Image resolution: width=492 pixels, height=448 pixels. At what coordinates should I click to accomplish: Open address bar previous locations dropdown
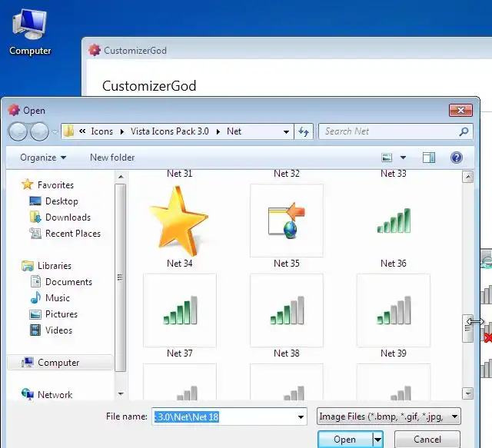click(x=286, y=131)
